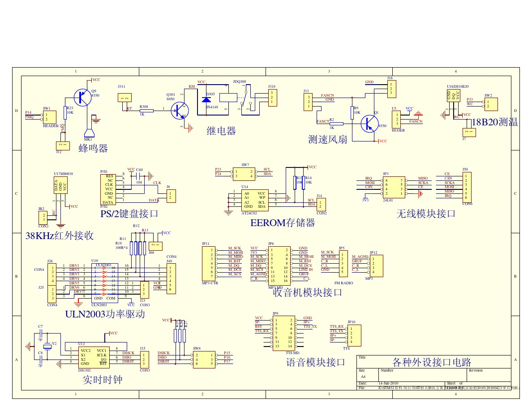Click the 'ULN2003功率驱动' section label
Screen dimensions: 532x411
coord(105,314)
